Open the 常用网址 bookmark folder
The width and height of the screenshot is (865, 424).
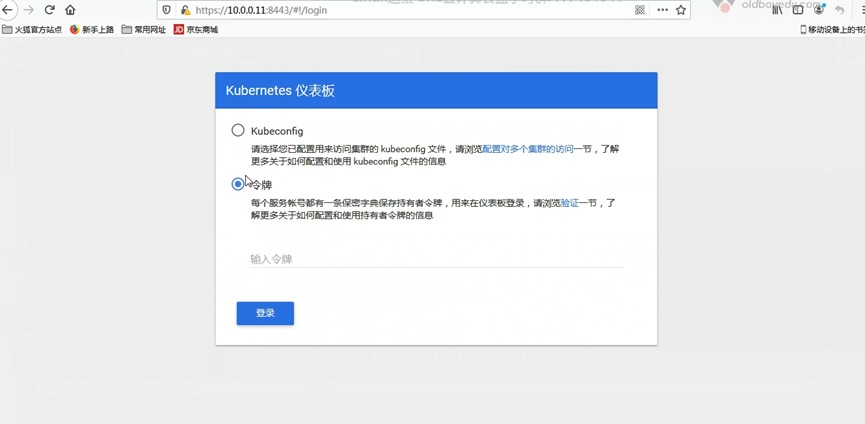click(144, 30)
